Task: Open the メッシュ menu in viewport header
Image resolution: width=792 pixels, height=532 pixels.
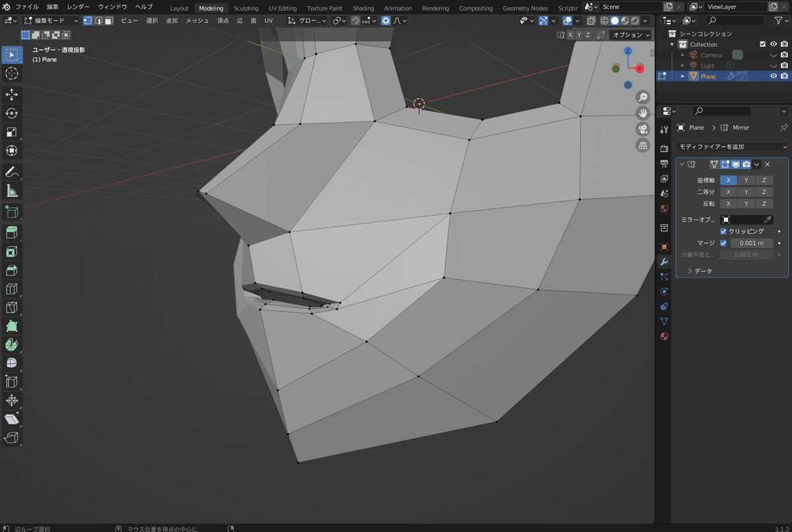Action: click(197, 20)
